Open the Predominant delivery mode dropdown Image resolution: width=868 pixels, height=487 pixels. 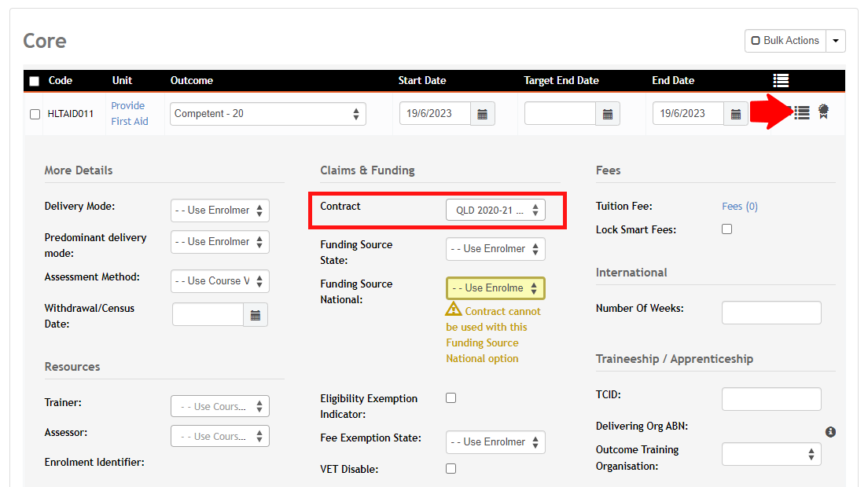220,242
